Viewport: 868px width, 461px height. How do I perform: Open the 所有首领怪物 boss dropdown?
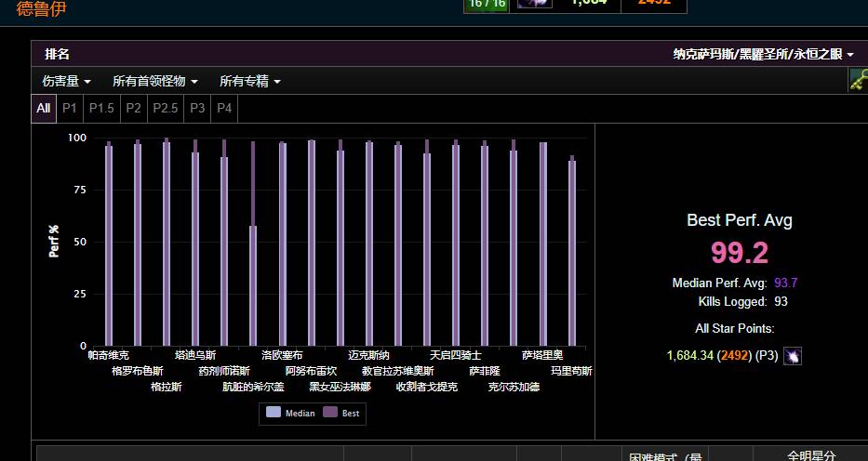point(155,81)
